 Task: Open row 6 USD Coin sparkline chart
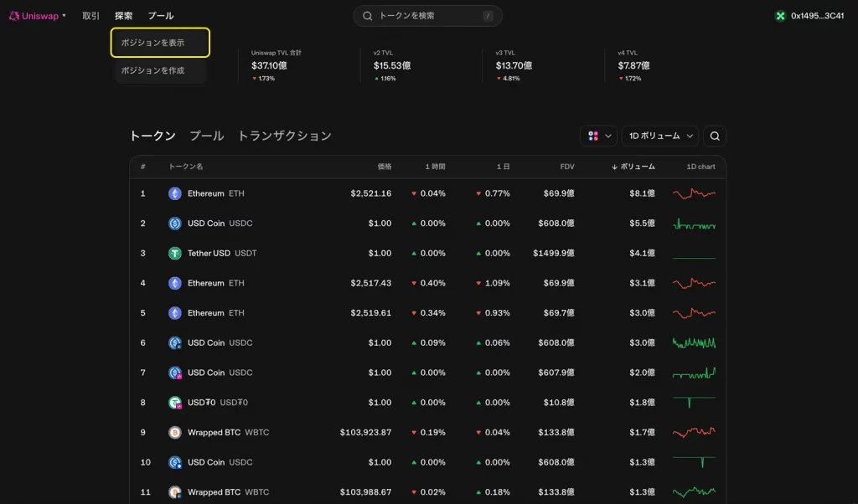click(694, 342)
